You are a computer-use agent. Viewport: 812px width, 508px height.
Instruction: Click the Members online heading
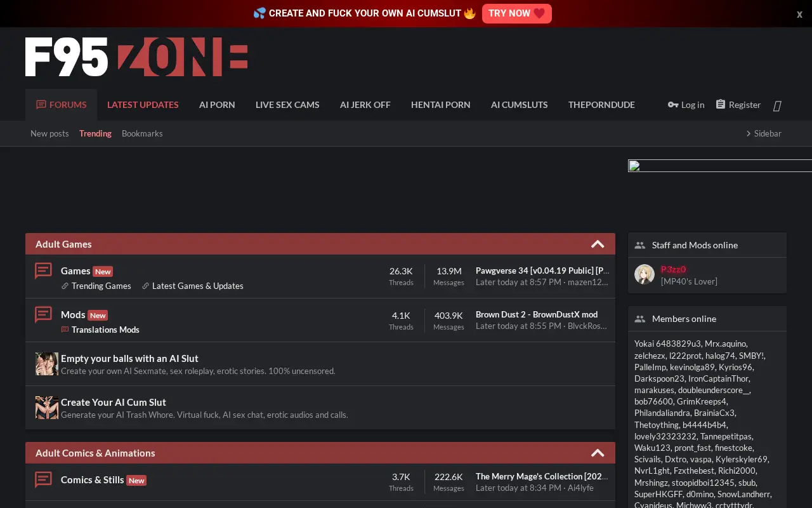pos(684,319)
